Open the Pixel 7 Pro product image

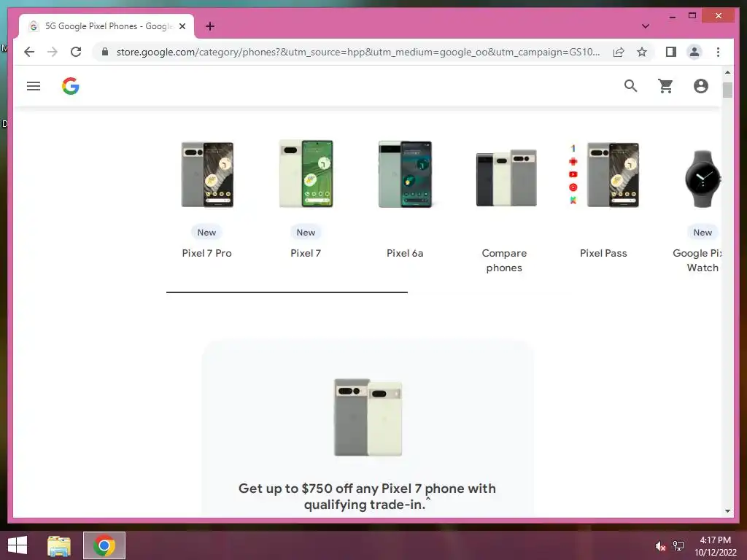click(x=207, y=174)
